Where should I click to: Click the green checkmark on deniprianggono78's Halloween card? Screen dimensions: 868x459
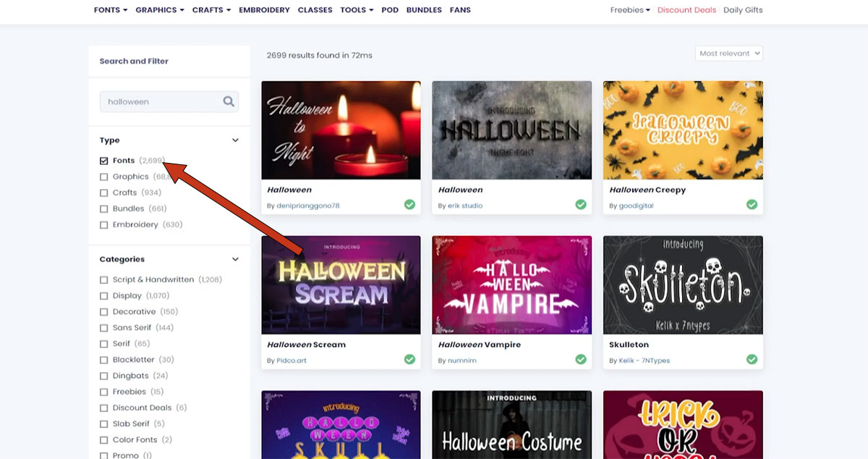pos(409,205)
